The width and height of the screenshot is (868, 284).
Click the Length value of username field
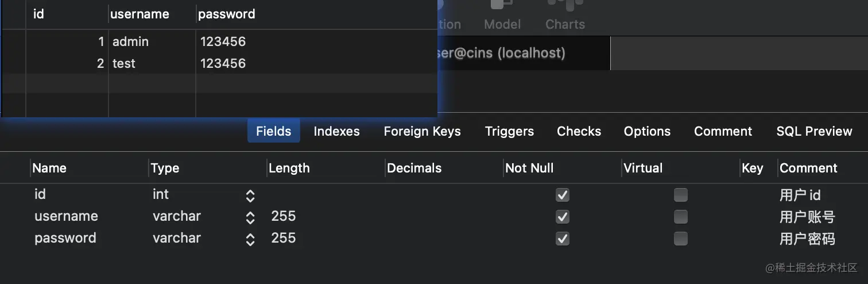(284, 216)
